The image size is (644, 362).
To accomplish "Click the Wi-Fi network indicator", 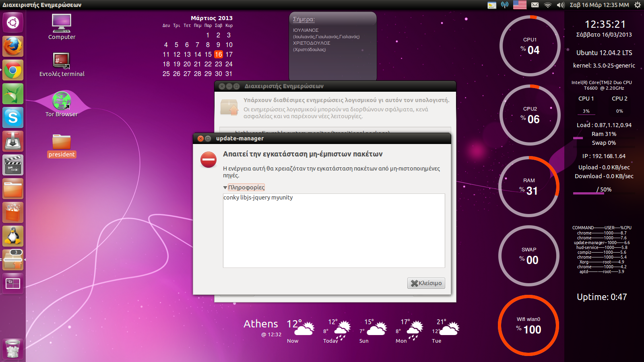I will (547, 5).
